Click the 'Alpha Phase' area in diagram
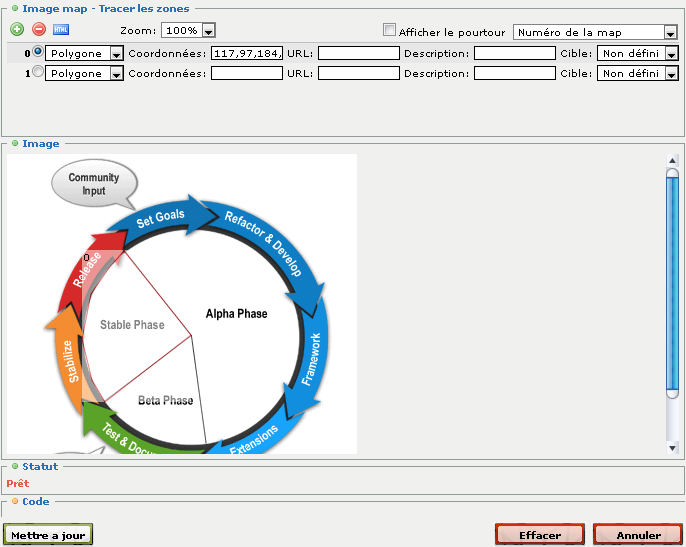Viewport: 686px width, 547px height. [237, 313]
